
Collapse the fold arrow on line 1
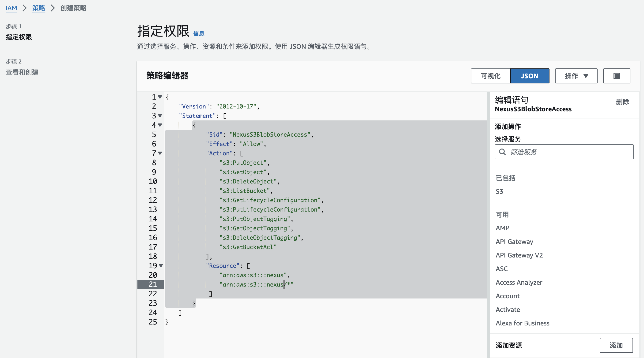tap(160, 97)
